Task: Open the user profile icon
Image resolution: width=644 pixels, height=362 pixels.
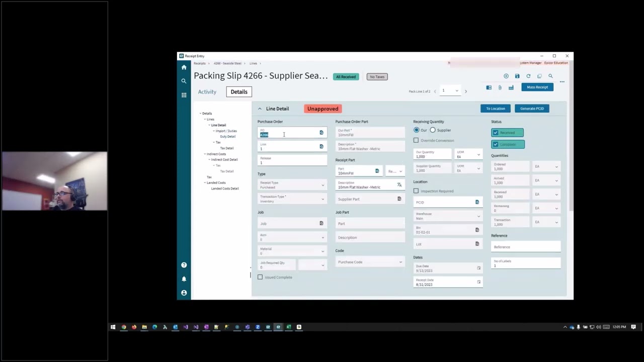Action: [x=184, y=293]
